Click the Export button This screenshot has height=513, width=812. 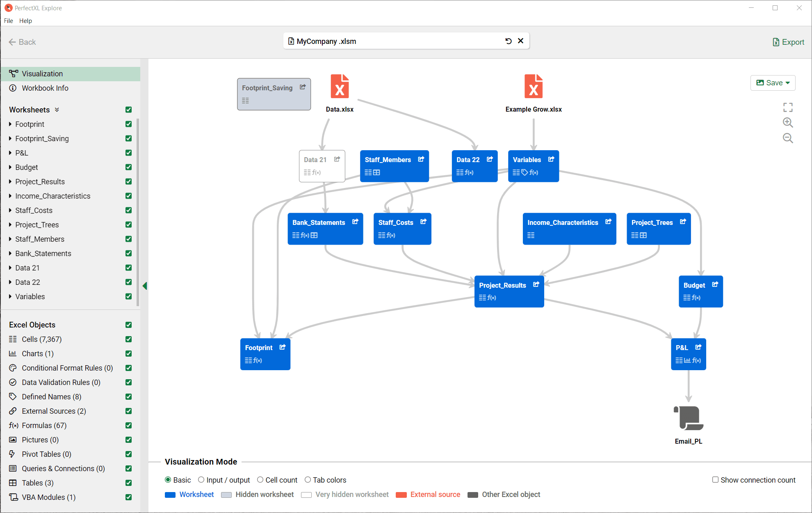(788, 42)
